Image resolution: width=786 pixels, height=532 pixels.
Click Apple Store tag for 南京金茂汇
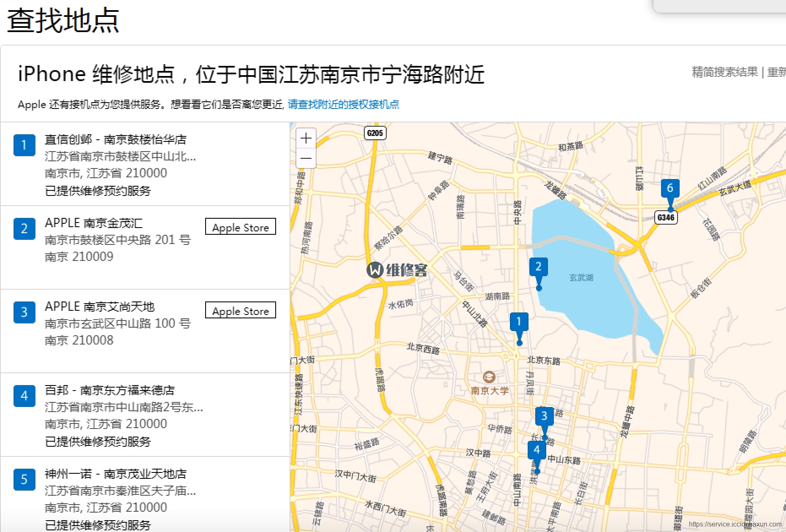click(241, 227)
